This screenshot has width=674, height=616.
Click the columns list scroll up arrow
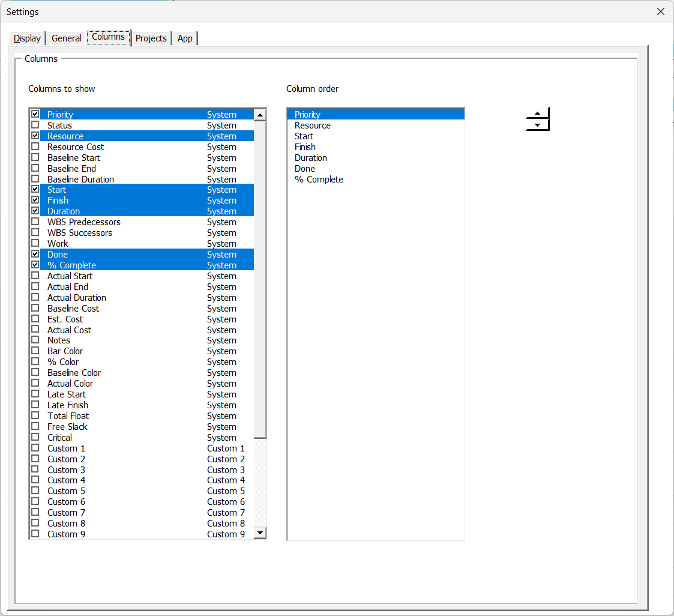pyautogui.click(x=260, y=115)
